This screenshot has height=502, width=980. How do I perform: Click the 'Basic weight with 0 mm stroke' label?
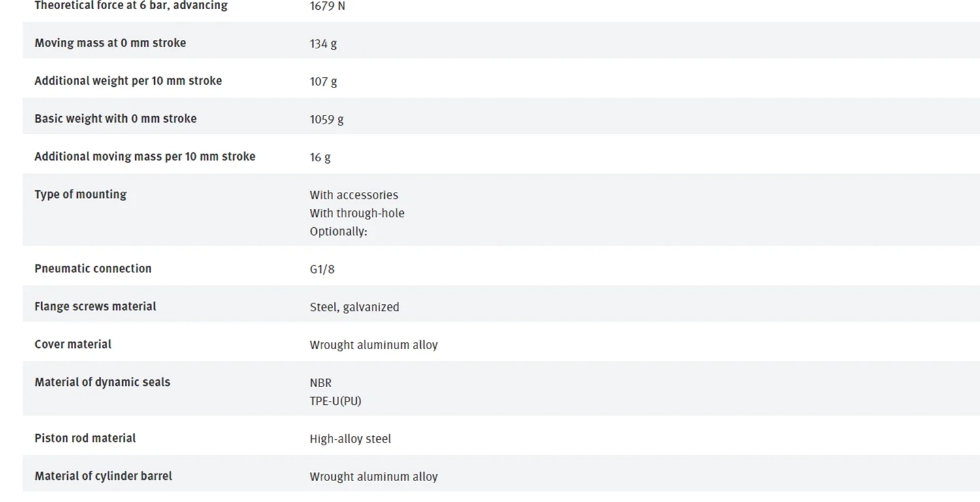(115, 119)
